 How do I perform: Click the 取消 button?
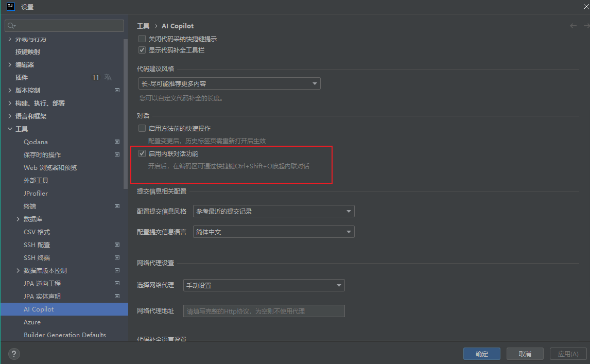[525, 354]
